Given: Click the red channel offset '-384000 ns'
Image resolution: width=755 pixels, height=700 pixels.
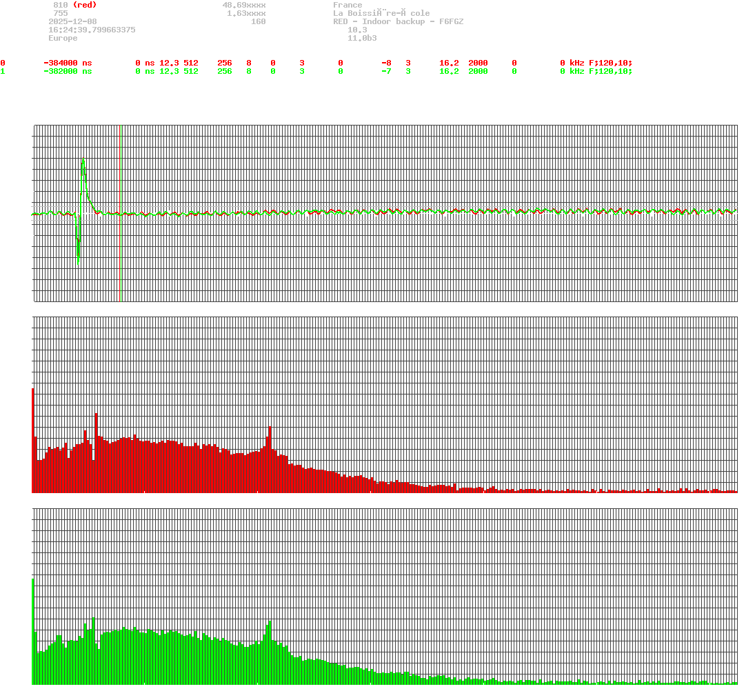Looking at the screenshot, I should [68, 63].
